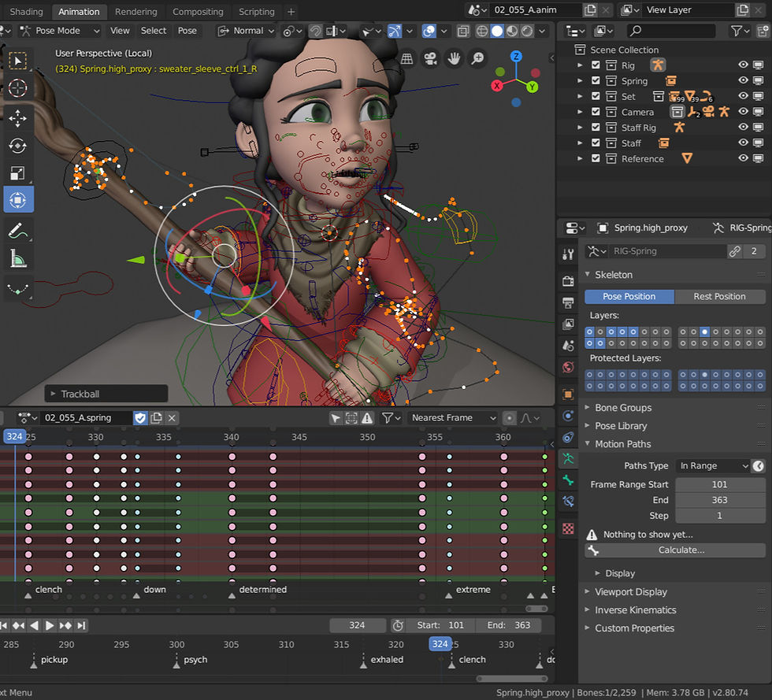
Task: Expand the Bone Groups panel
Action: (623, 408)
